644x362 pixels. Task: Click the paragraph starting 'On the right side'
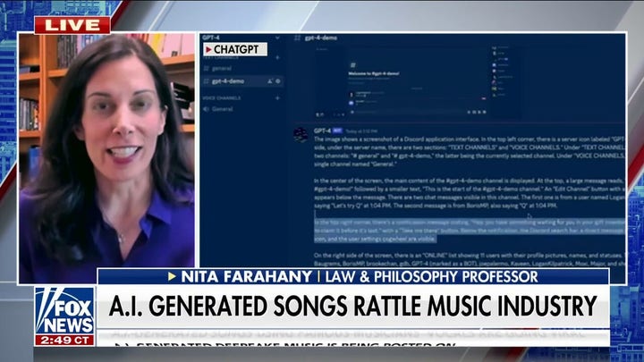(x=470, y=259)
